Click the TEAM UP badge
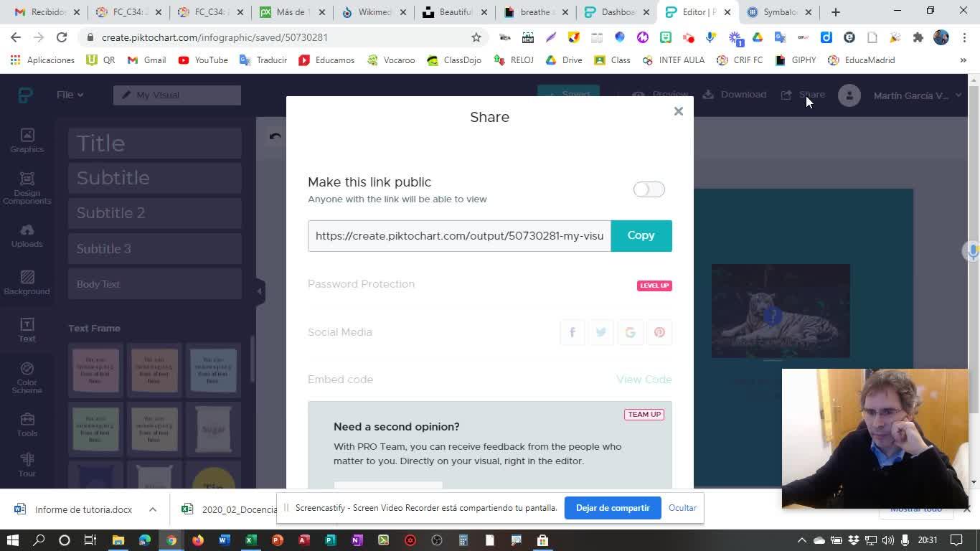The width and height of the screenshot is (980, 551). (x=644, y=414)
